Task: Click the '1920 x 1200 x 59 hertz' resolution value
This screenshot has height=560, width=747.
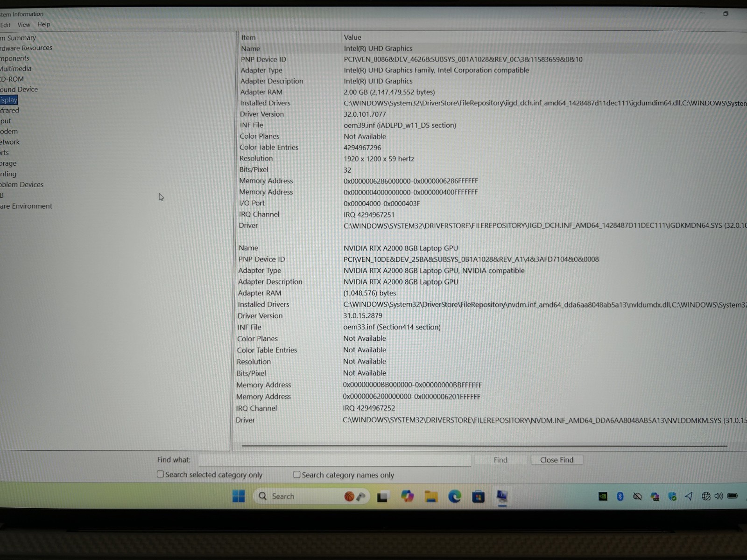Action: (x=379, y=159)
